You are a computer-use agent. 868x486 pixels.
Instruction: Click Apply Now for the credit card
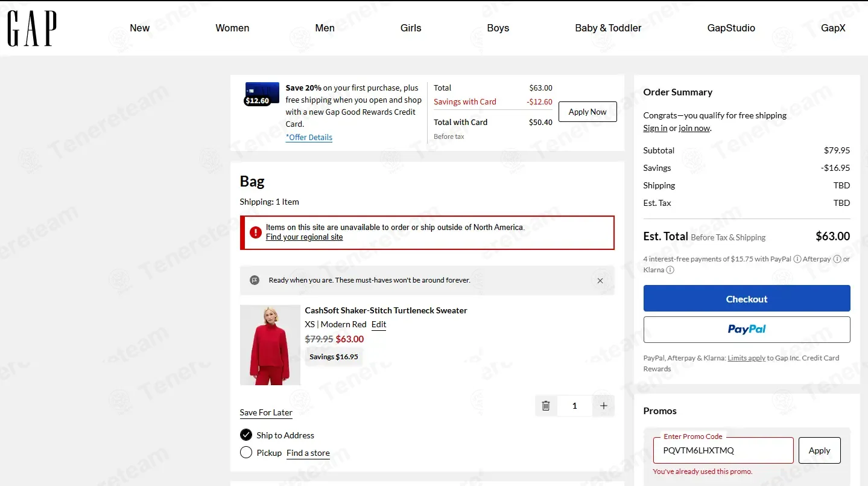[588, 112]
